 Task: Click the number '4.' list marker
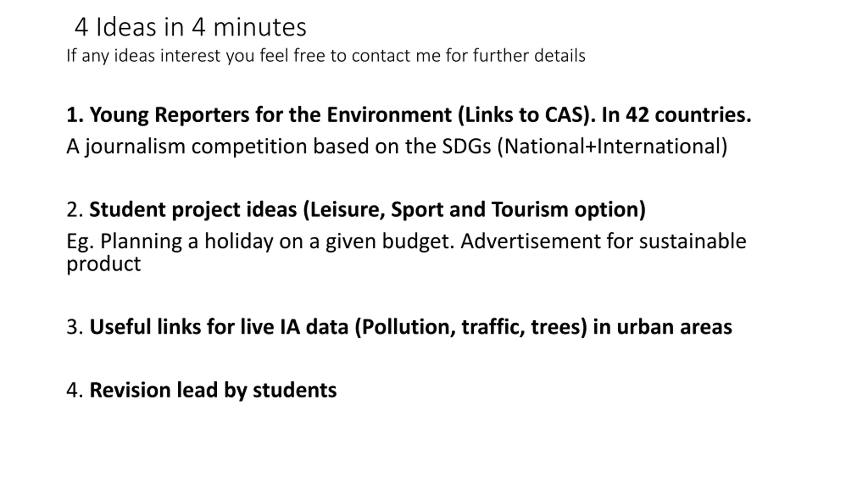tap(75, 390)
